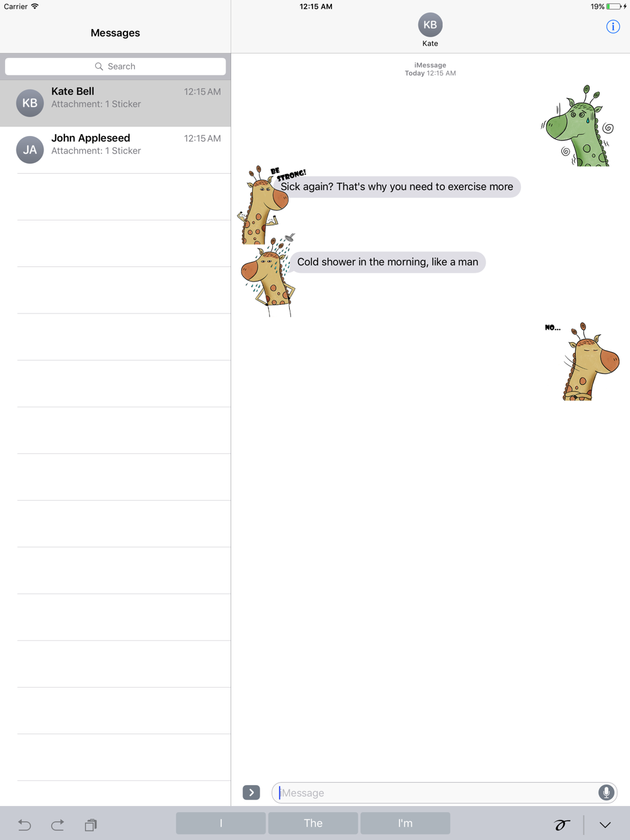Select the "I" word suggestion

pos(220,823)
